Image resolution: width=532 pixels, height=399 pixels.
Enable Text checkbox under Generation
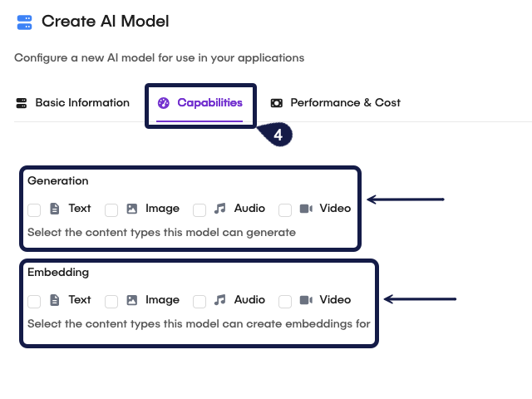34,209
